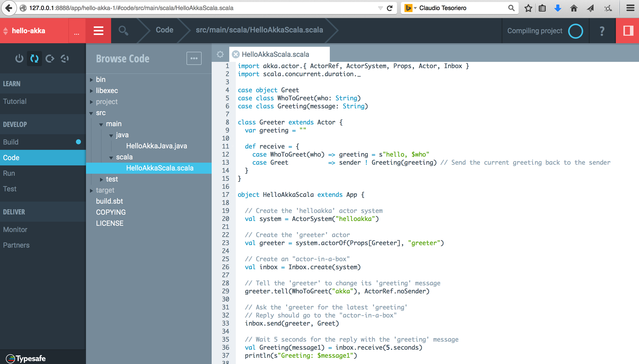Click the magnifier search icon in breadcrumb
The image size is (639, 364).
pos(123,31)
